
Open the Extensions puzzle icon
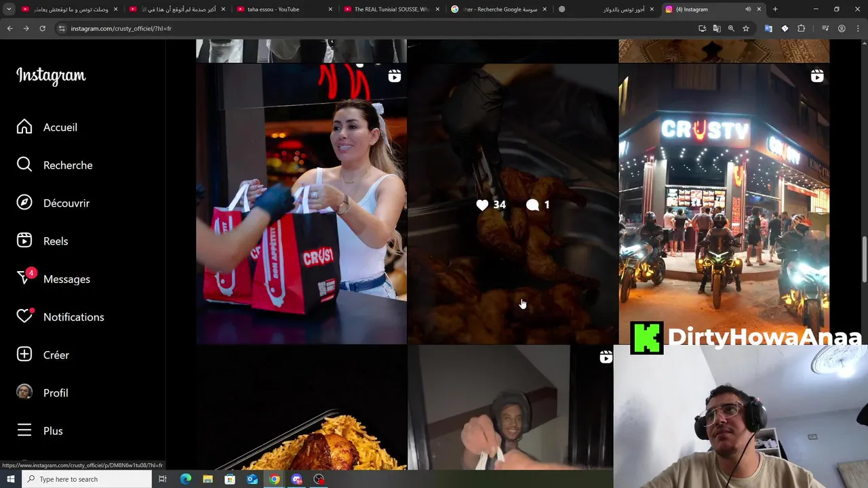(801, 28)
